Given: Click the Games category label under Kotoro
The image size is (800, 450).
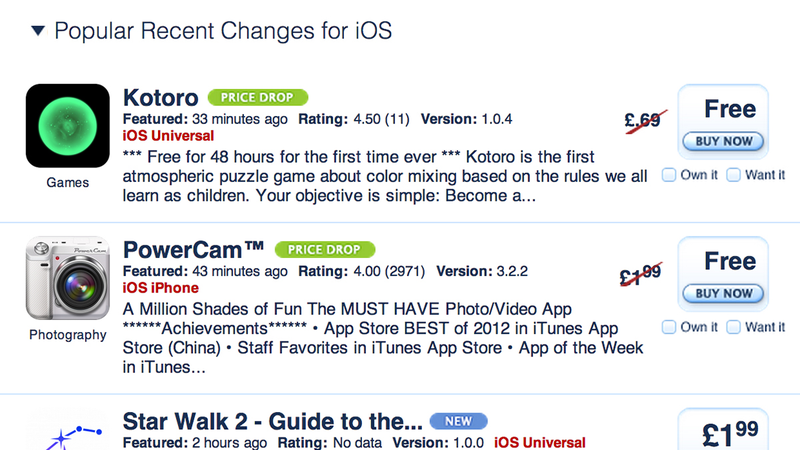Looking at the screenshot, I should (67, 183).
